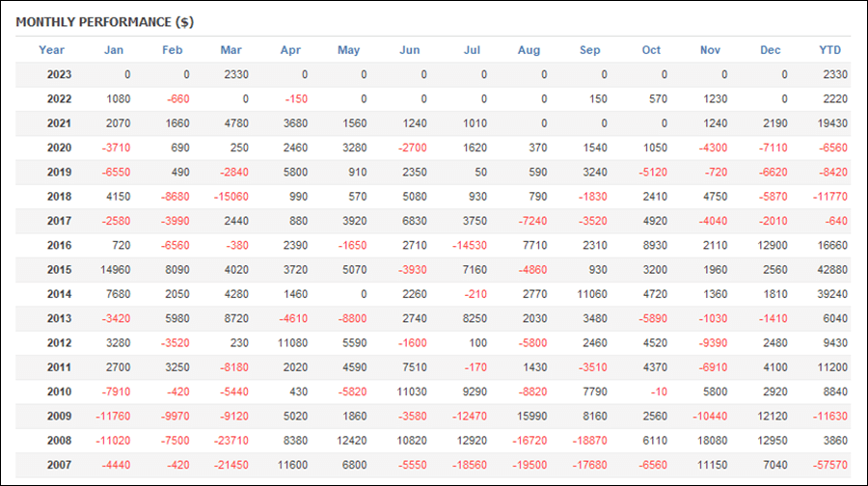Select the 2008 year row label
Screen dimensions: 868x486
point(59,440)
